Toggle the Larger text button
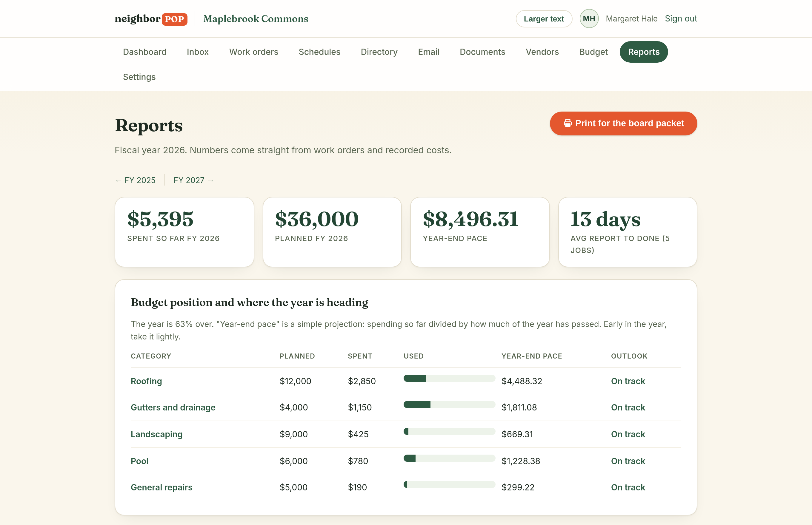Viewport: 812px width, 525px height. tap(544, 19)
